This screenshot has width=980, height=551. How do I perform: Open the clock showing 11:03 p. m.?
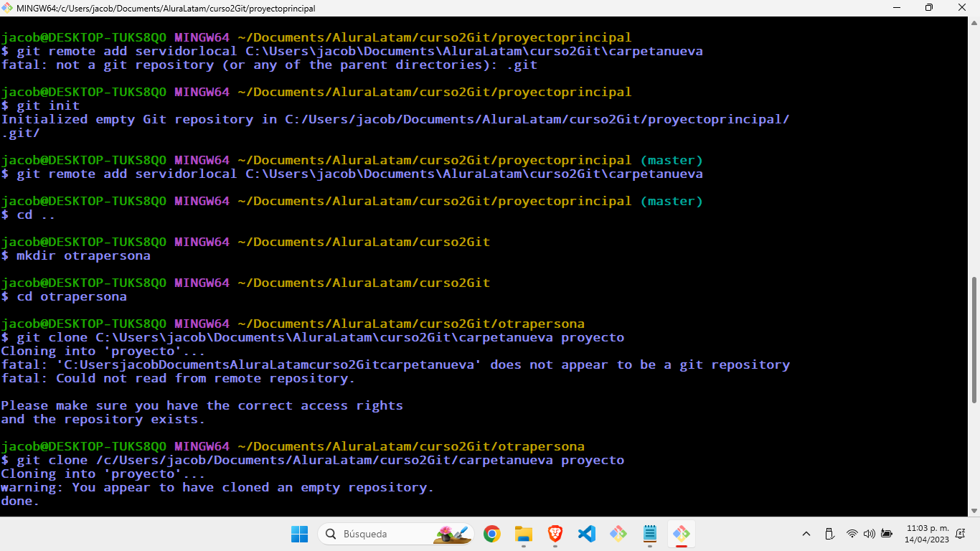[x=927, y=534]
